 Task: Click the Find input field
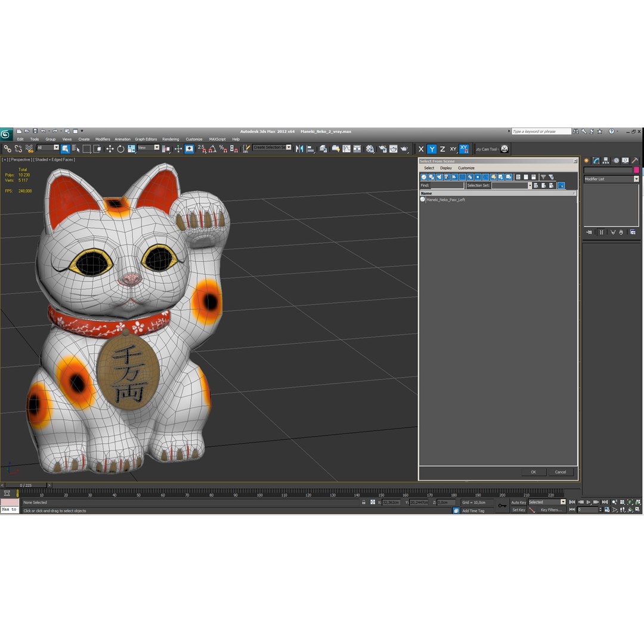coord(447,185)
